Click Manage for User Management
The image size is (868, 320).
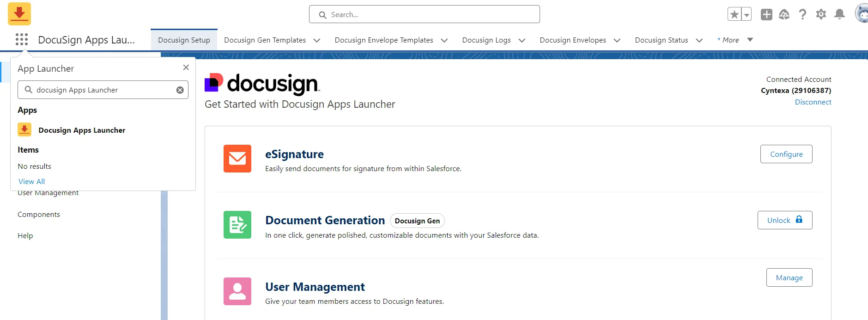tap(789, 277)
